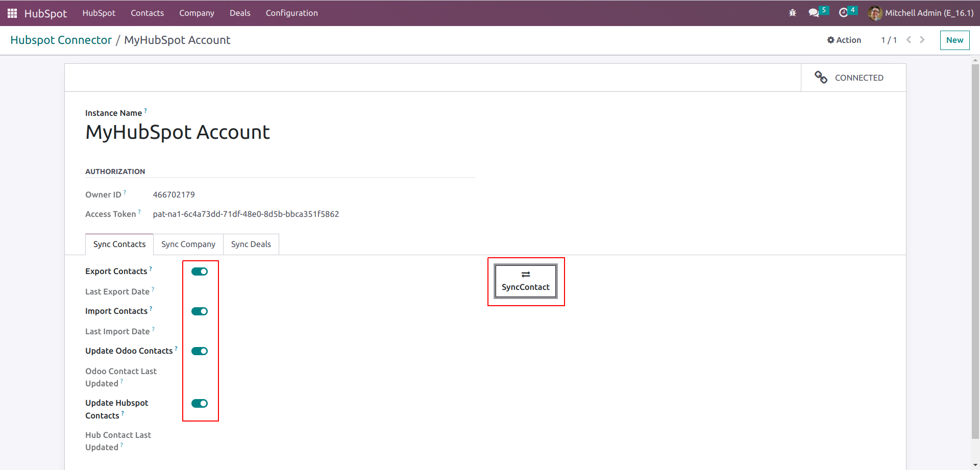Open the activities clock icon
This screenshot has height=470, width=980.
843,13
